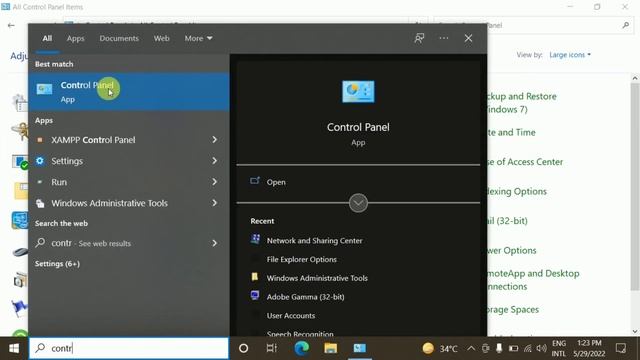Image resolution: width=640 pixels, height=360 pixels.
Task: Click the microphone tray icon
Action: 499,348
